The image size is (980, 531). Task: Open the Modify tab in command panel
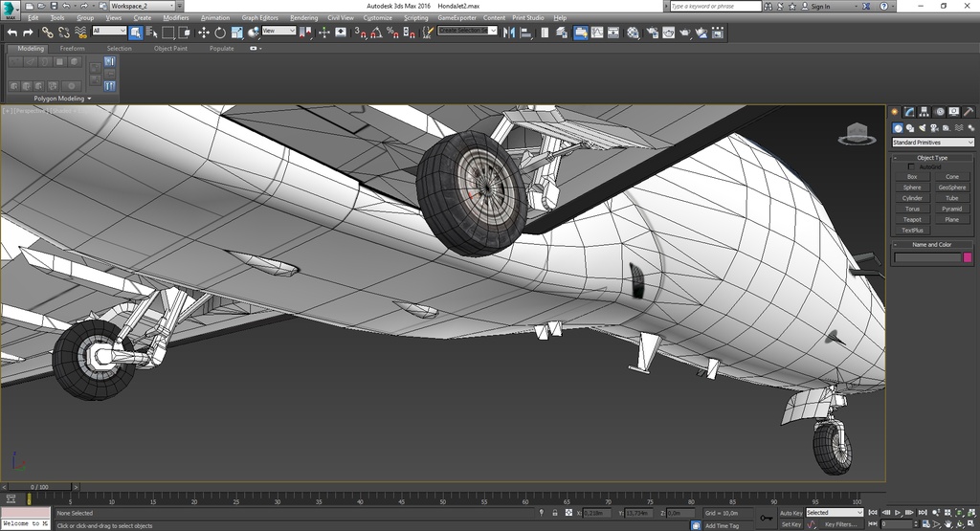coord(909,112)
